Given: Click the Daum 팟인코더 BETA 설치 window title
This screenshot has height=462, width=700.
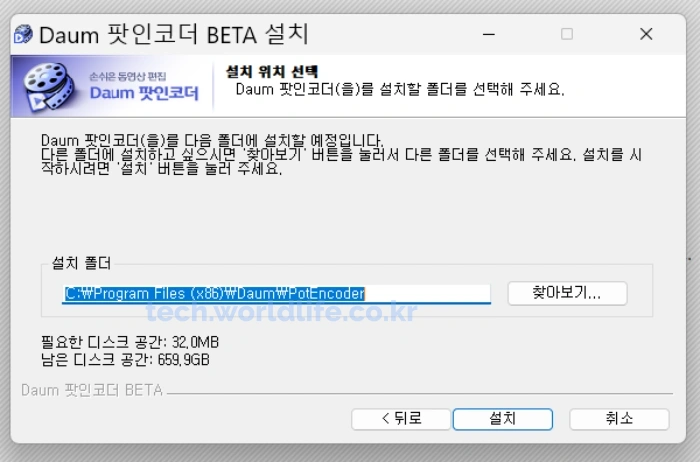Looking at the screenshot, I should click(x=174, y=35).
